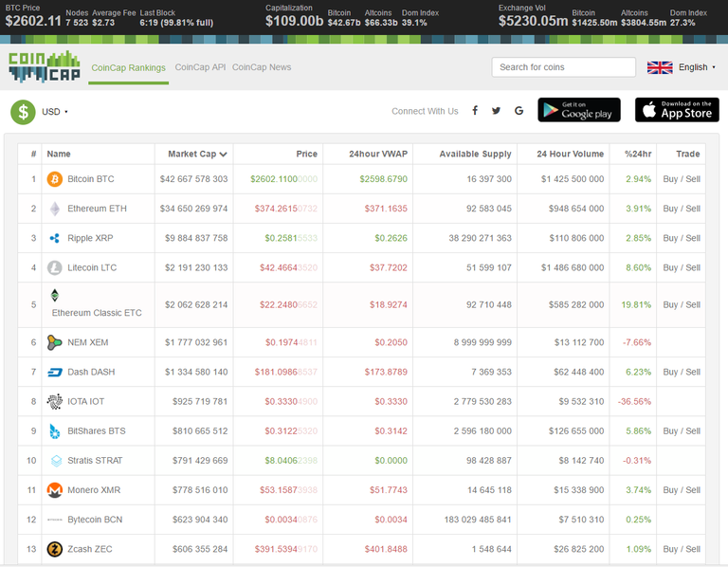This screenshot has width=728, height=567.
Task: Click the Search for coins field
Action: click(564, 67)
